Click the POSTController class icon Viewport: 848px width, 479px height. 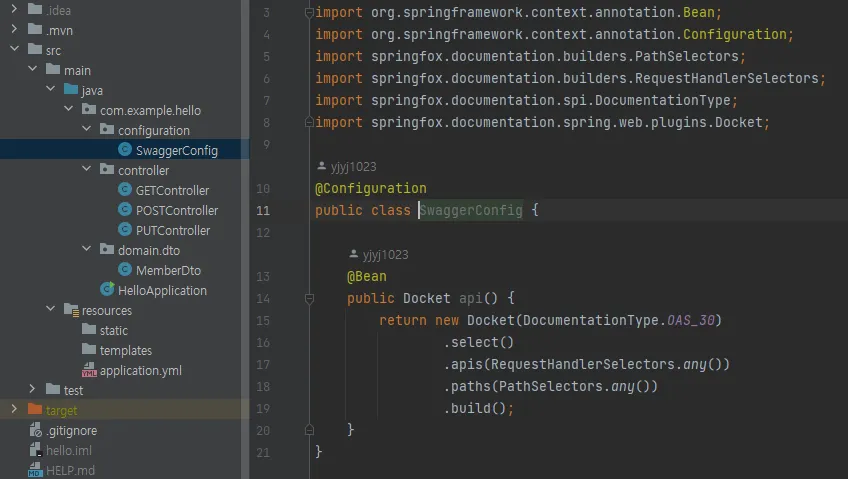125,209
